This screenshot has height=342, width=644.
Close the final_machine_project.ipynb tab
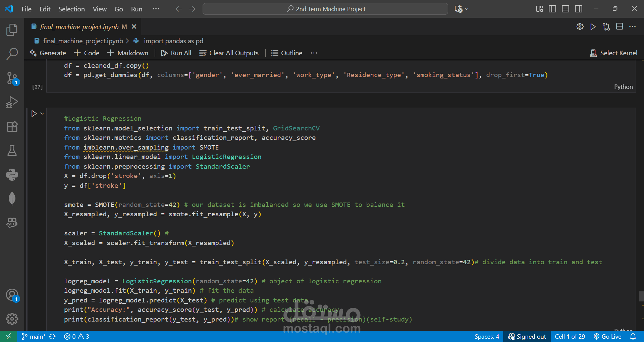click(x=134, y=27)
